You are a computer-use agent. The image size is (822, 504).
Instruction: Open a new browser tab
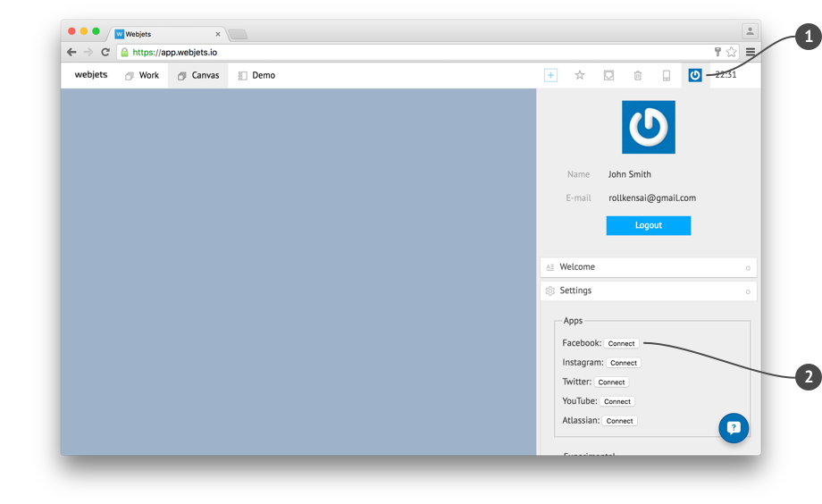point(238,35)
